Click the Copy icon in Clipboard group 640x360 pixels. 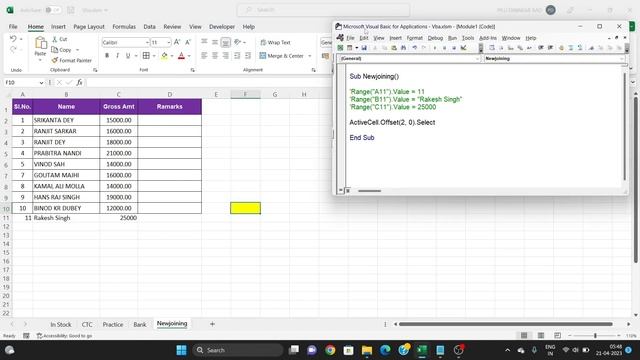[x=55, y=50]
